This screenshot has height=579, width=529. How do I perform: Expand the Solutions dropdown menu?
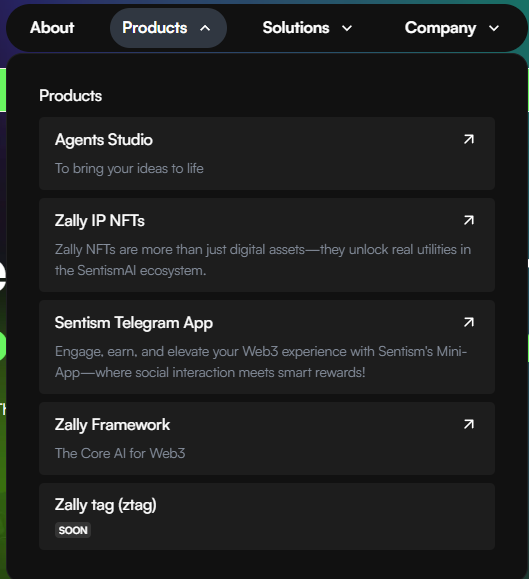pos(307,28)
